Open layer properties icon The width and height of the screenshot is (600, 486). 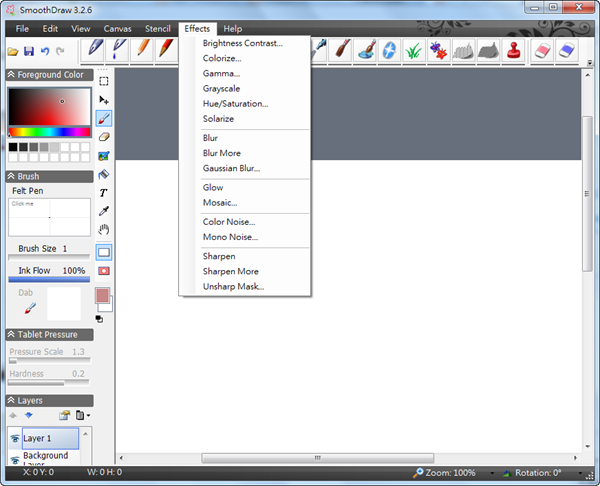(x=64, y=415)
